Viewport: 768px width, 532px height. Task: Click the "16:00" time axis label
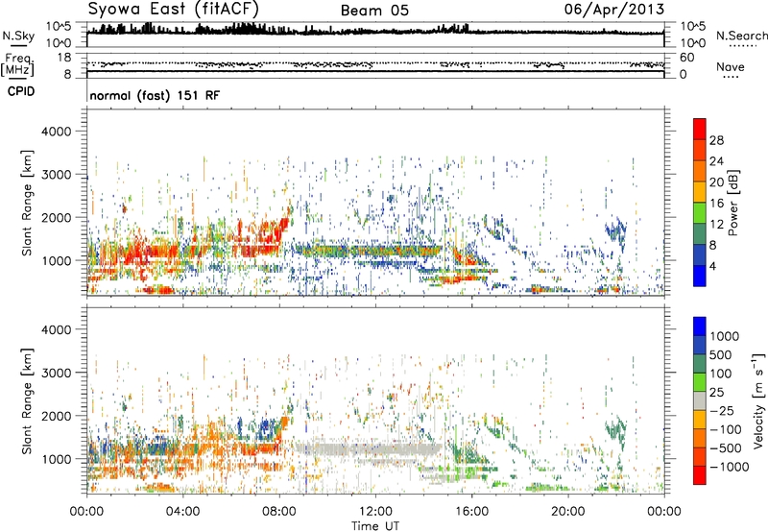pos(471,512)
